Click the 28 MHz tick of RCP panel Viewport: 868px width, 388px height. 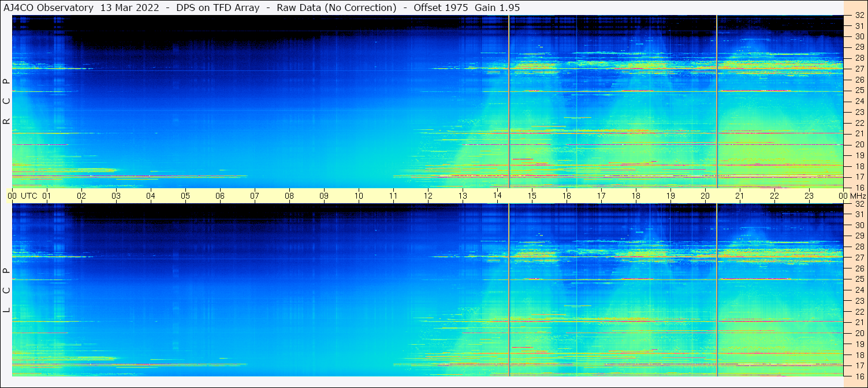tap(859, 58)
